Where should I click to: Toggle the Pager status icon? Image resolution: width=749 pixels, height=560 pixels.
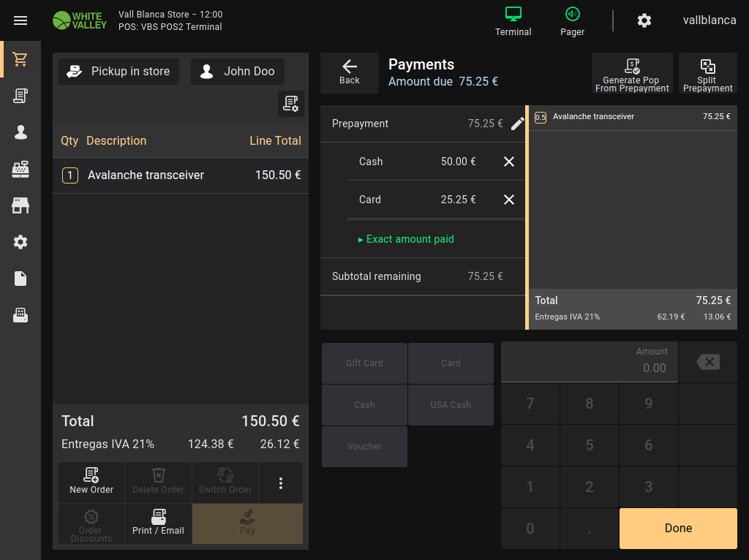tap(572, 21)
